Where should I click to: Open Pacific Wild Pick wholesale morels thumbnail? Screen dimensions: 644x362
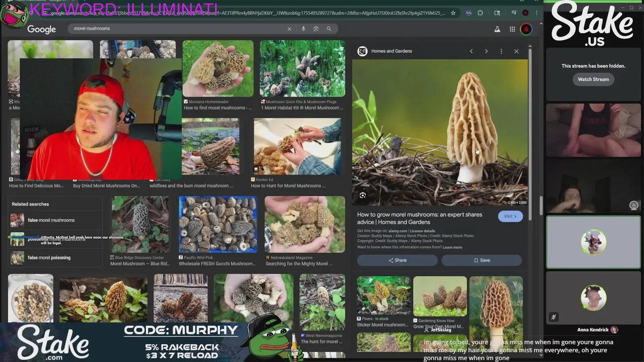218,225
